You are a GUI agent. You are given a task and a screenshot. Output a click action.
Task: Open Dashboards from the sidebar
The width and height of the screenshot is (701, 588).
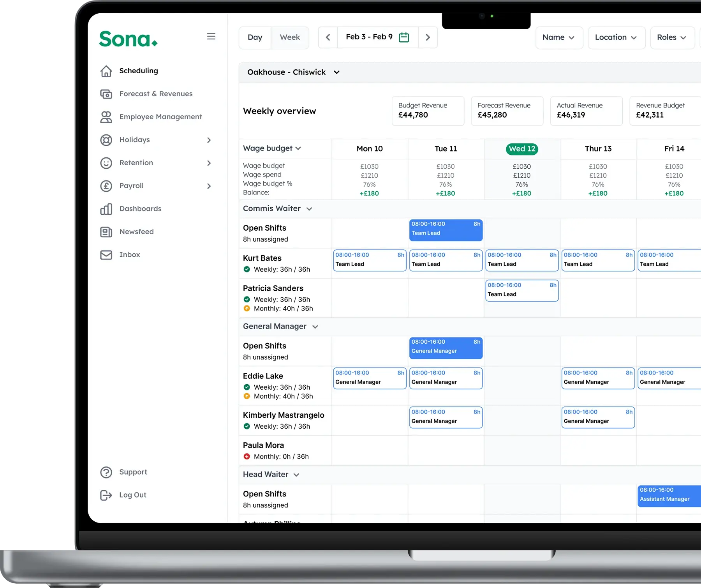click(x=140, y=209)
